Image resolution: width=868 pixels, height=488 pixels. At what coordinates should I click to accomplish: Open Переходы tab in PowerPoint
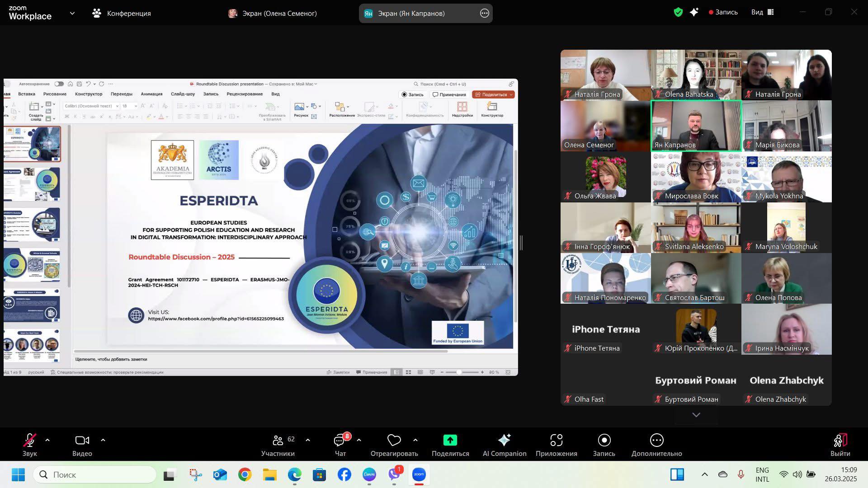pyautogui.click(x=122, y=94)
